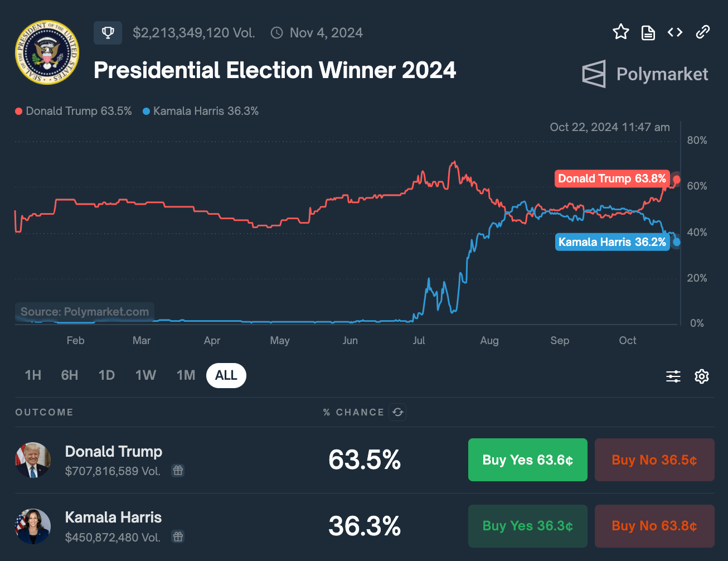Copy the market share link icon

(702, 32)
